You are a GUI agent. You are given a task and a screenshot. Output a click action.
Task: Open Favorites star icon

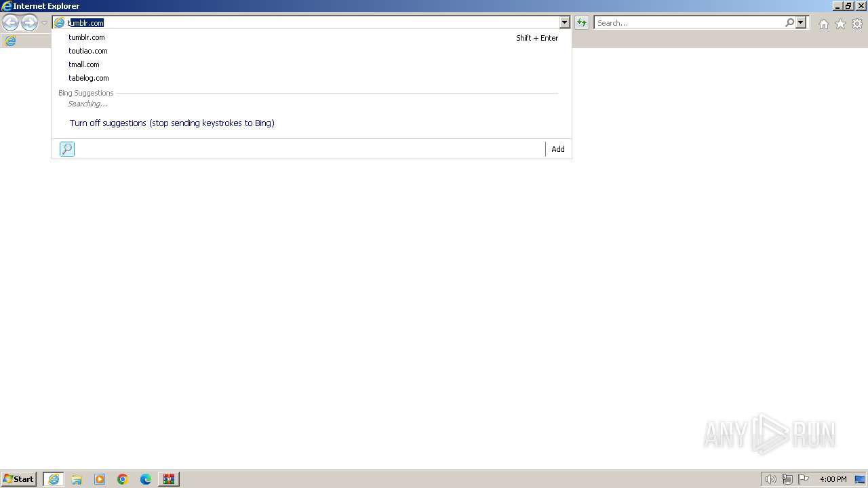point(840,24)
